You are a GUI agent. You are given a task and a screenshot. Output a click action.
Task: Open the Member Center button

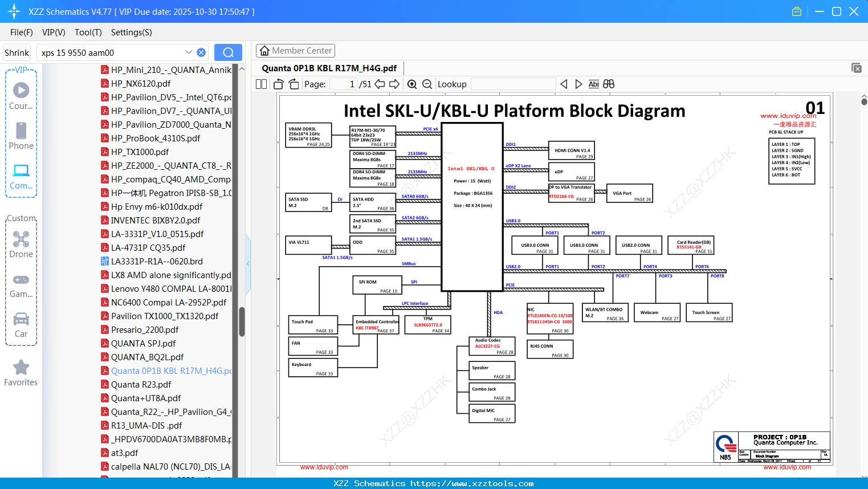(x=295, y=51)
